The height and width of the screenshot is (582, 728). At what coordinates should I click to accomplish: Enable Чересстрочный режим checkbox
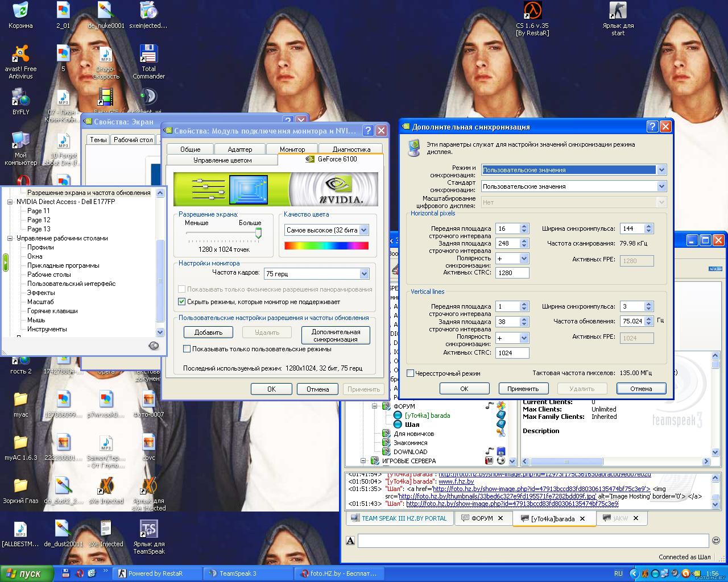tap(410, 373)
